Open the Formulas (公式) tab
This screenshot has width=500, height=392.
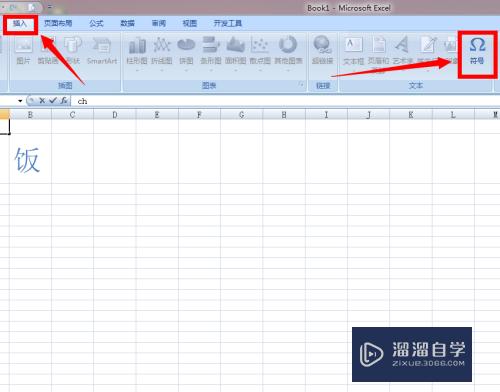click(96, 23)
